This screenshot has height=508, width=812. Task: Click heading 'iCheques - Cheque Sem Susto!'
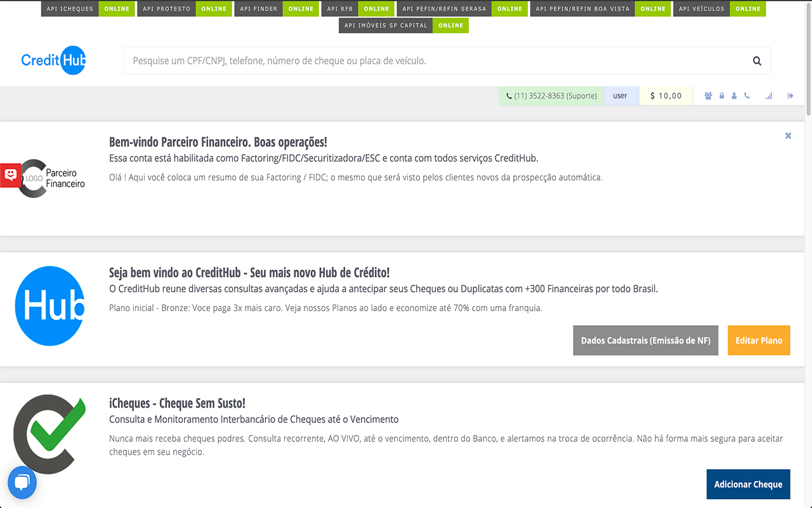[x=177, y=403]
